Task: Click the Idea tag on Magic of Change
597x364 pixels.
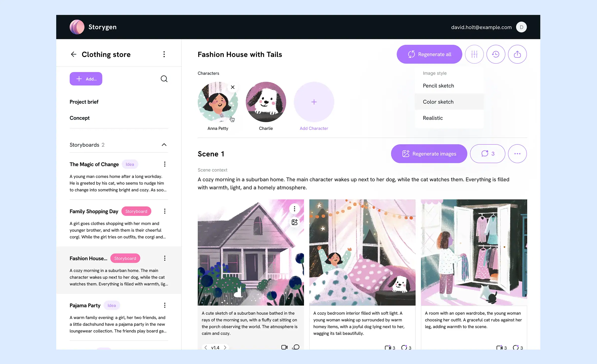Action: point(130,164)
